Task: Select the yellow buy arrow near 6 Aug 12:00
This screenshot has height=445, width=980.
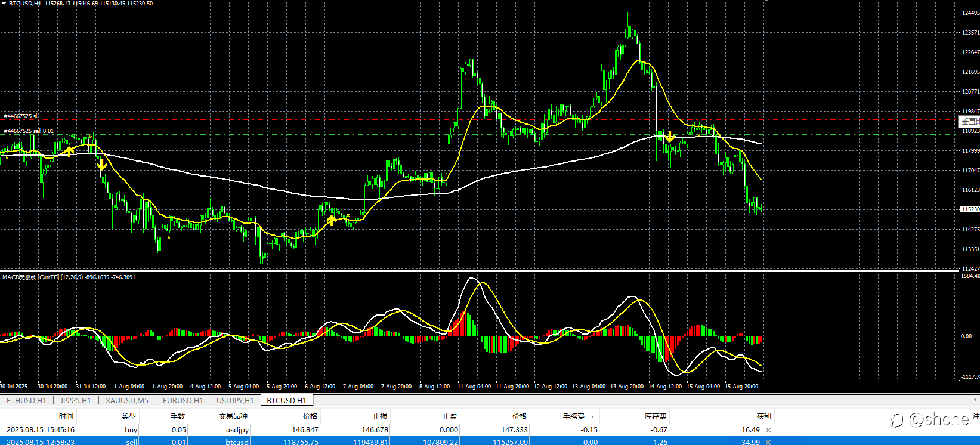Action: point(332,221)
